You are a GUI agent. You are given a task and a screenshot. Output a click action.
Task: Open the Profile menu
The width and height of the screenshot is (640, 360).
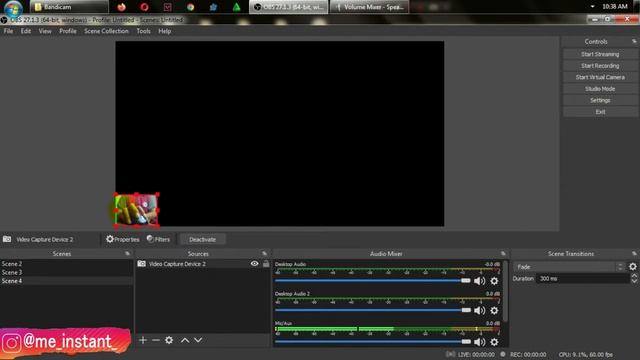pyautogui.click(x=68, y=31)
